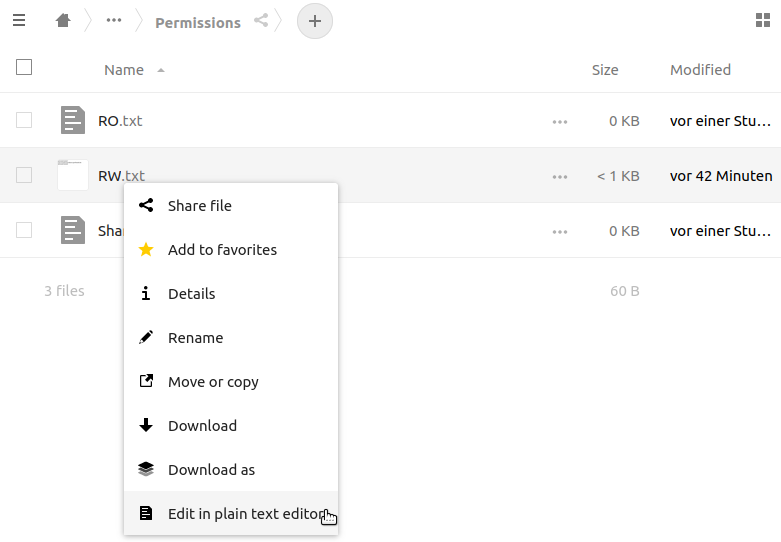Image resolution: width=781 pixels, height=542 pixels.
Task: Select Move or copy option
Action: [x=213, y=382]
